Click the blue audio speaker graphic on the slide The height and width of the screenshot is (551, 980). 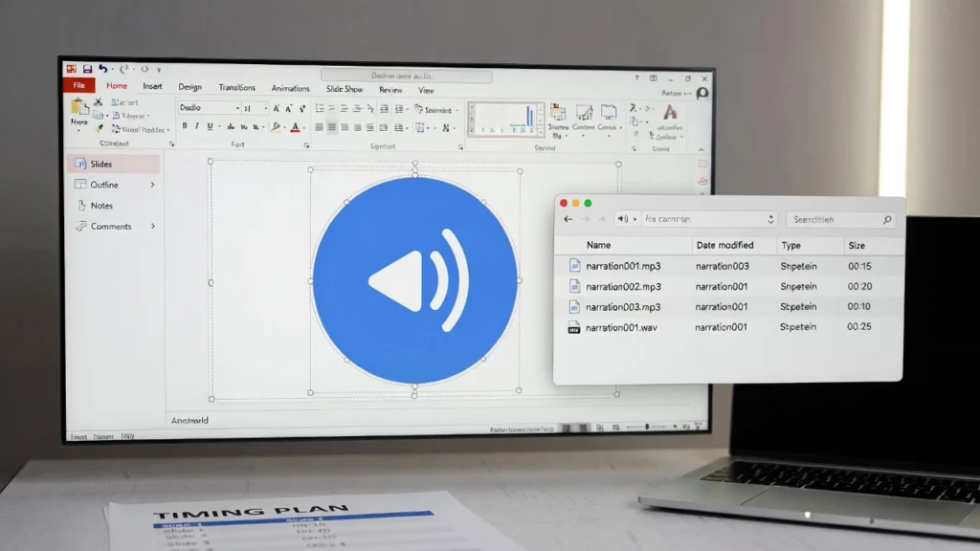click(415, 280)
